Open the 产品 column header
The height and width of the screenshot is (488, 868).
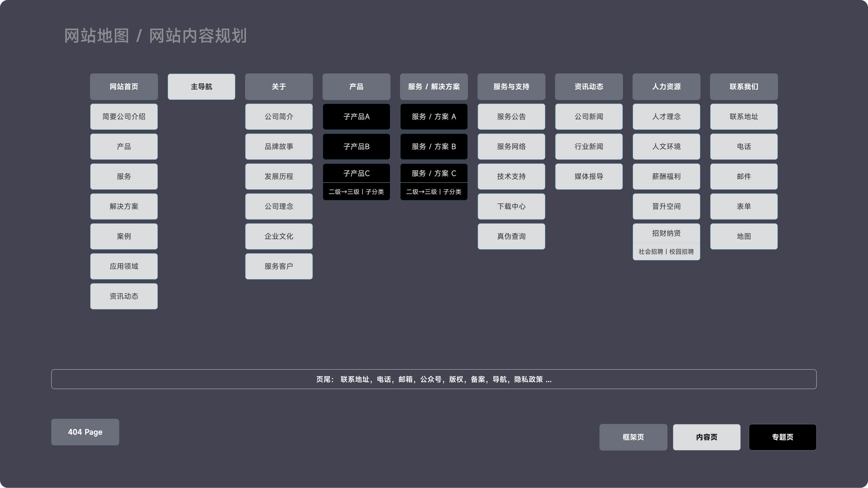[356, 87]
